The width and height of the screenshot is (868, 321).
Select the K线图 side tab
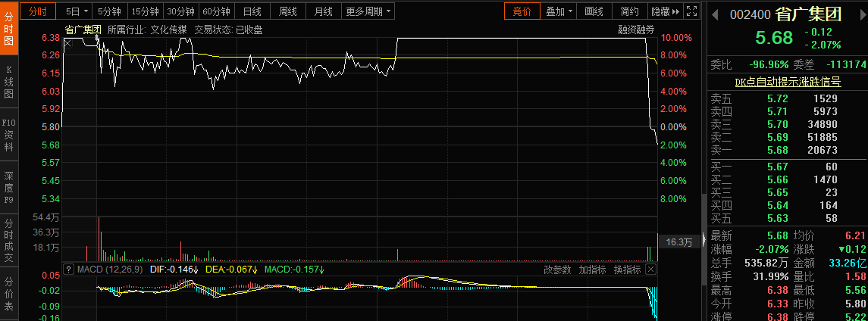click(x=9, y=82)
